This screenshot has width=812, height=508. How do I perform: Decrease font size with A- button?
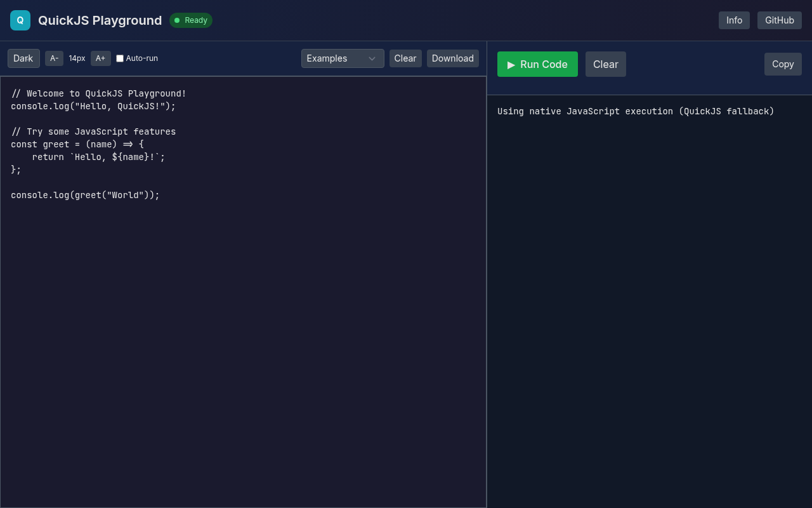click(x=54, y=58)
